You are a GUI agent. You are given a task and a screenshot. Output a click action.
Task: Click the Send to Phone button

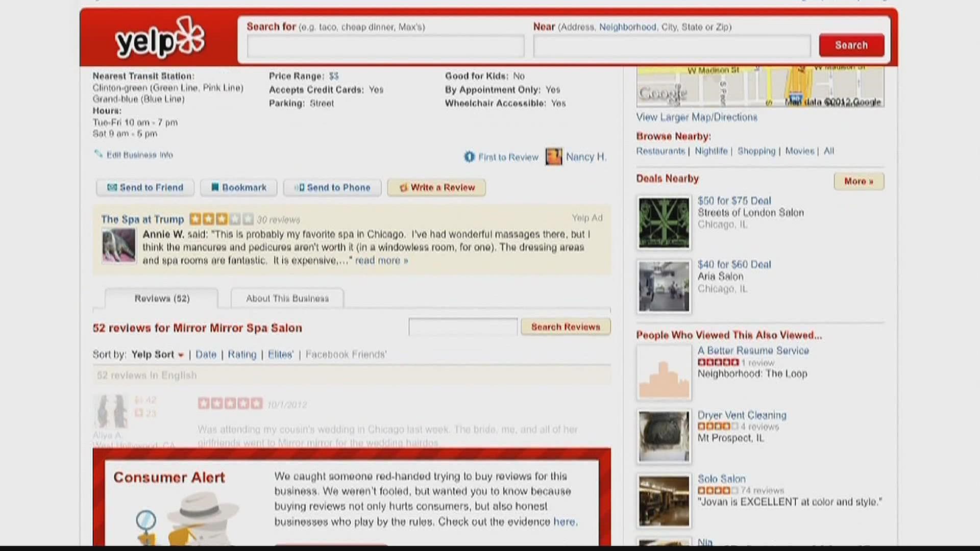pyautogui.click(x=332, y=188)
